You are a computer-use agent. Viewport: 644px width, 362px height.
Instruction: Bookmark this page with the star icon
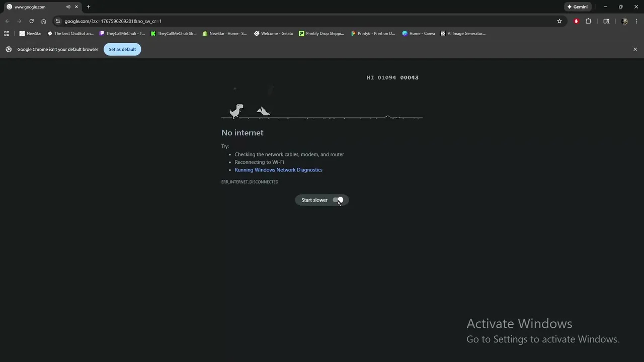coord(559,21)
